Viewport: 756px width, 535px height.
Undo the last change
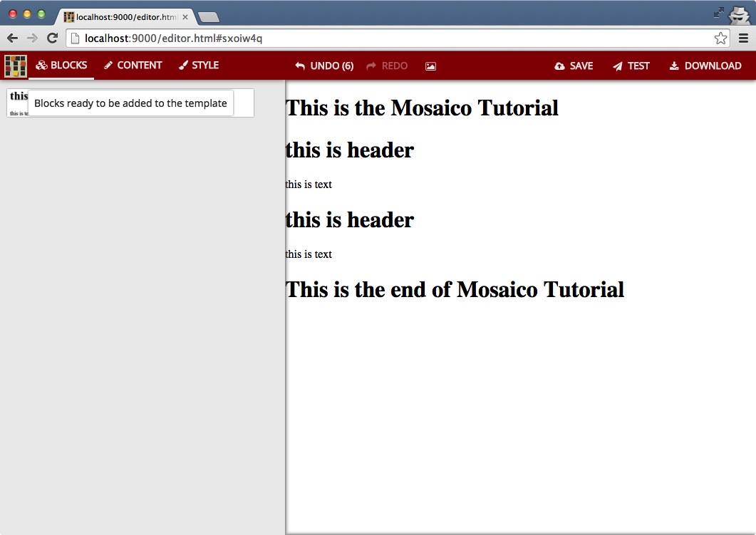324,66
